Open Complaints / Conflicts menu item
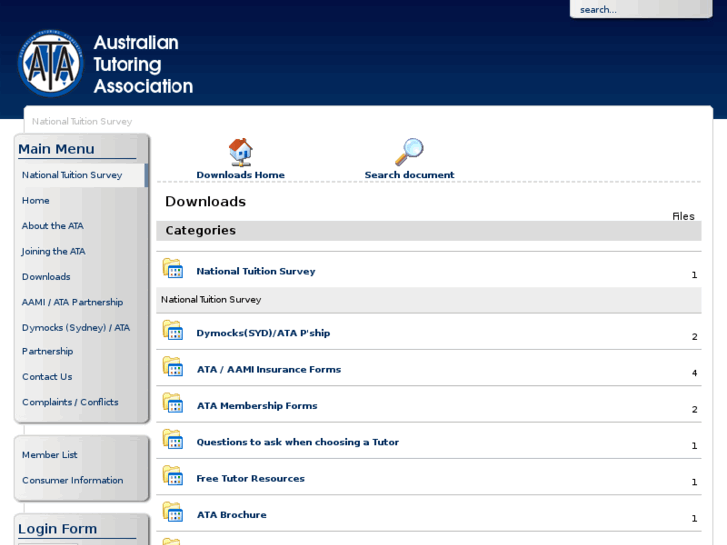The image size is (727, 545). coord(70,402)
